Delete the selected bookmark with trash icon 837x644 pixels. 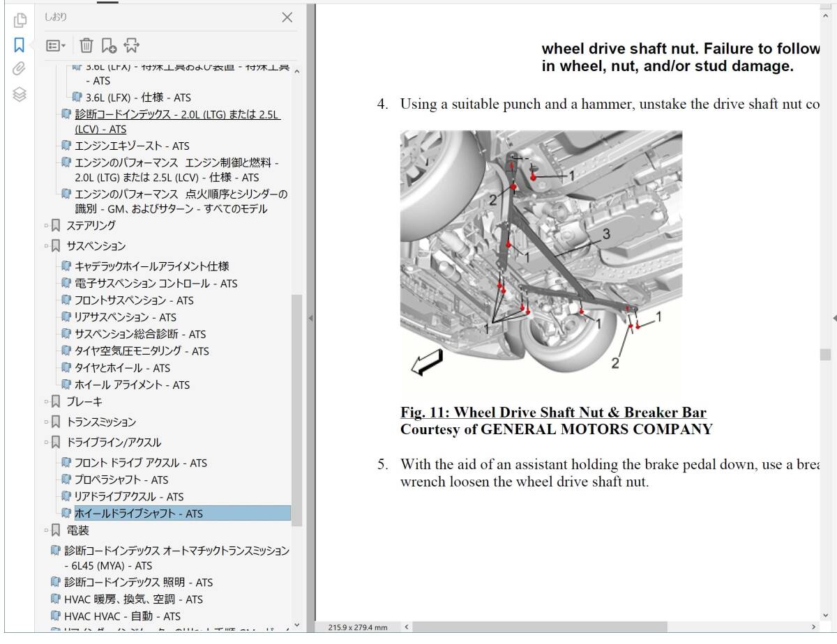point(86,46)
